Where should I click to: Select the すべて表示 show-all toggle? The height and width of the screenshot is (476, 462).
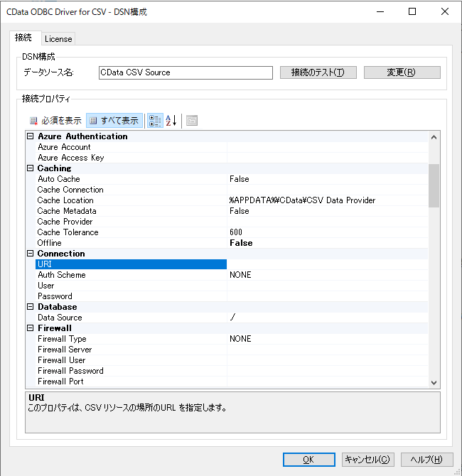point(114,121)
